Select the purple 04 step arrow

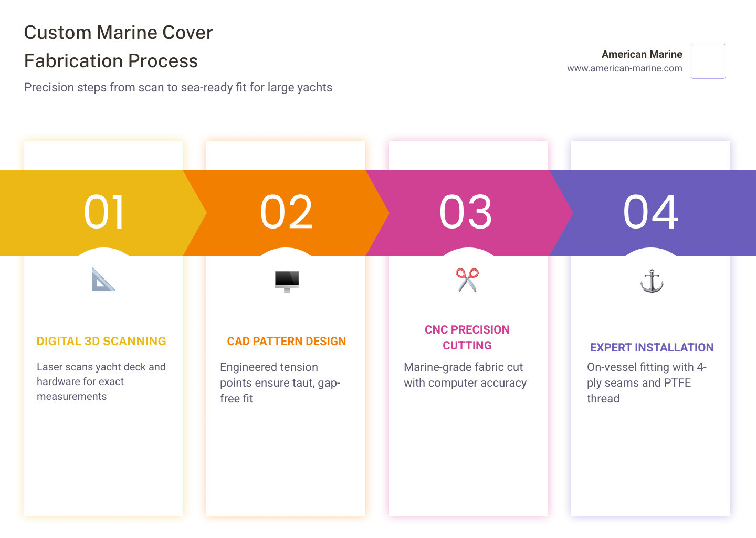click(x=651, y=213)
